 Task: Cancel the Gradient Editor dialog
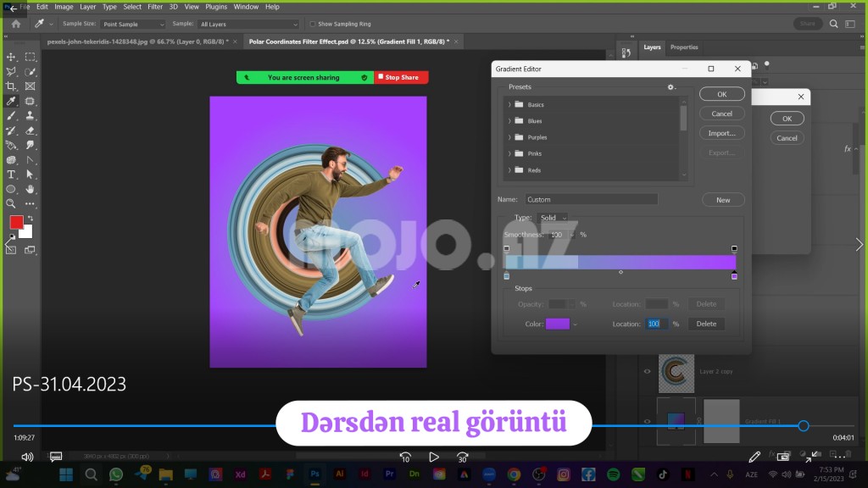click(722, 114)
